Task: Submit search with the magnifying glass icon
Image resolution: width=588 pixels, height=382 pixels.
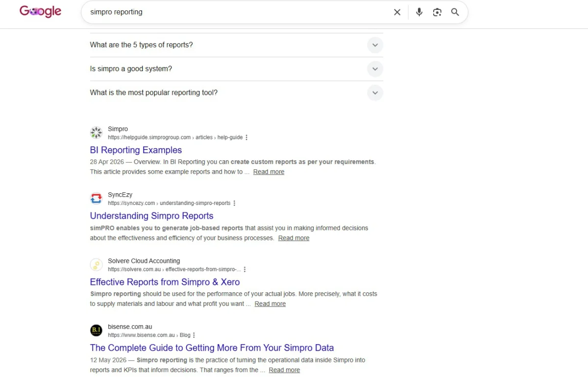Action: [x=455, y=12]
